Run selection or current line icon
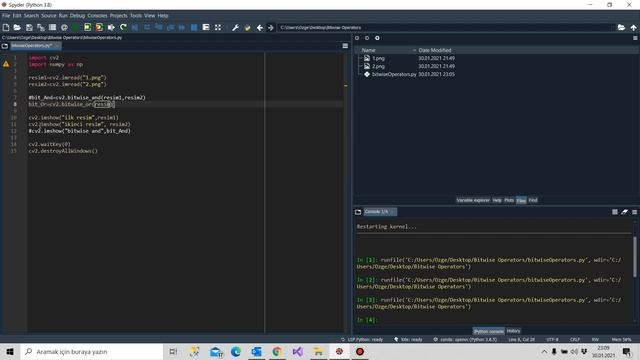 [111, 27]
